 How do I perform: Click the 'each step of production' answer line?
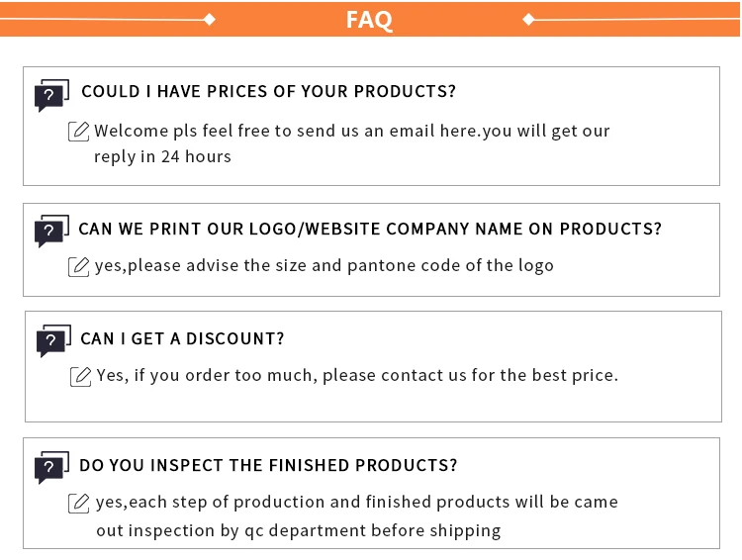pos(357,502)
